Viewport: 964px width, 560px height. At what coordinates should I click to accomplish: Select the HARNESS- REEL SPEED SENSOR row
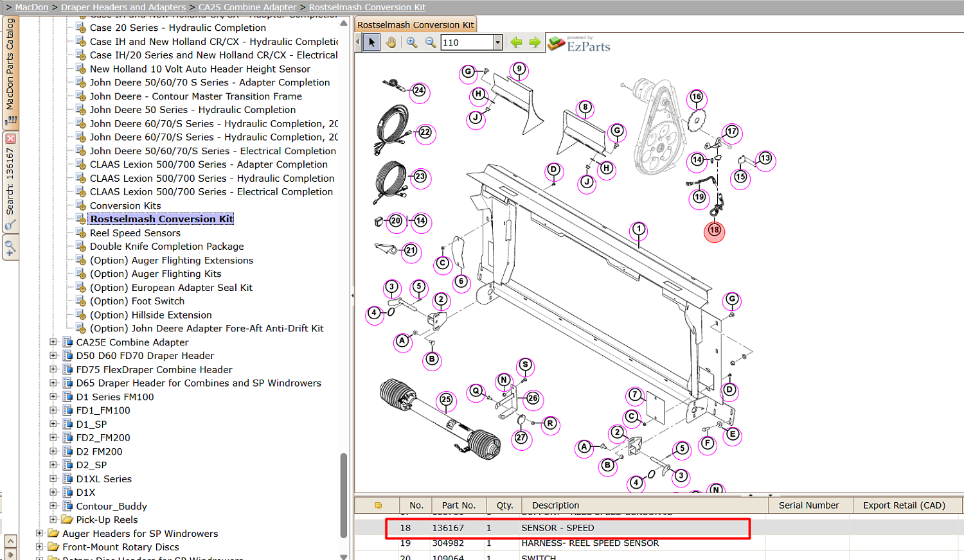pyautogui.click(x=659, y=543)
